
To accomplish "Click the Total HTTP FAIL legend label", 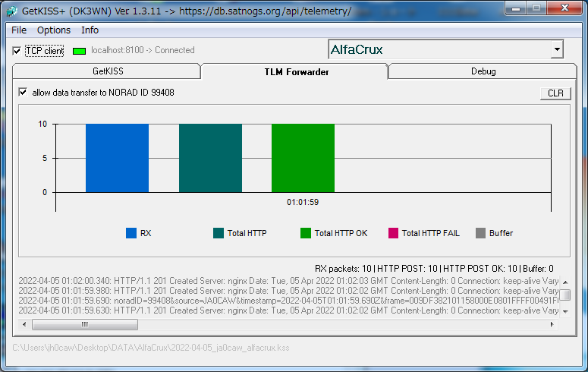I will (x=430, y=233).
